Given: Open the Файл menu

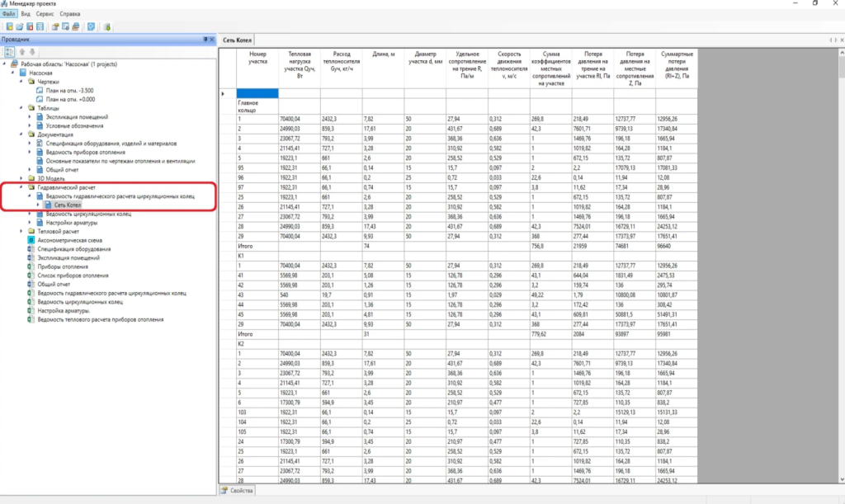Looking at the screenshot, I should coord(9,14).
